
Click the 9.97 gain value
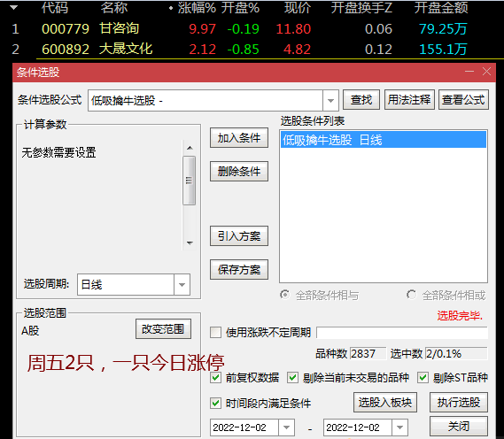[x=202, y=29]
